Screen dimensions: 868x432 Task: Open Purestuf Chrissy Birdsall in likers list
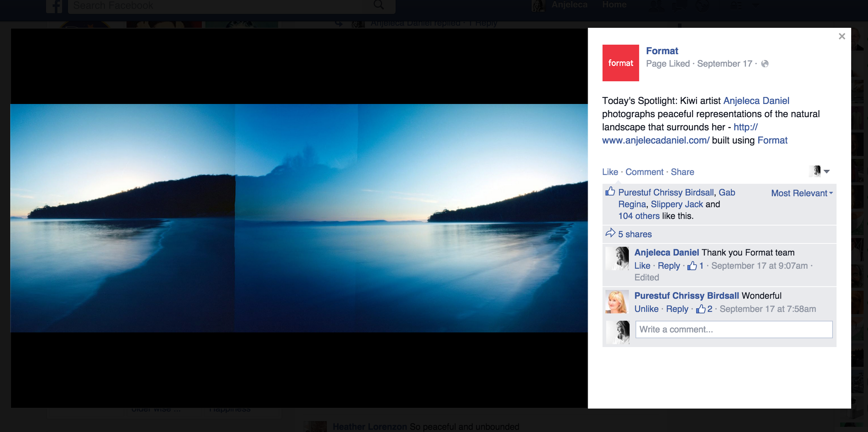[666, 193]
